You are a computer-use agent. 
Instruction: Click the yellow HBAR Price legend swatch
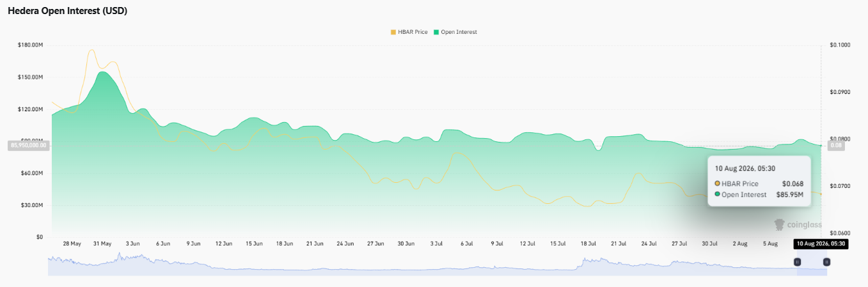pyautogui.click(x=393, y=32)
